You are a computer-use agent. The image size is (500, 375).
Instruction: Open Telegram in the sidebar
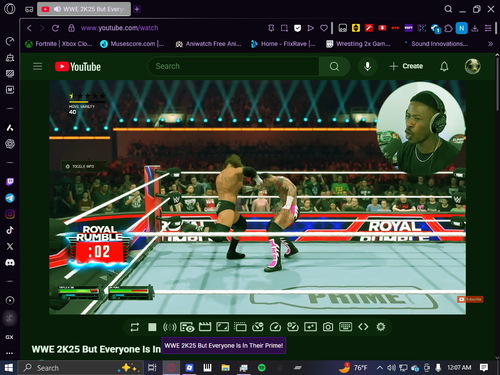click(10, 198)
